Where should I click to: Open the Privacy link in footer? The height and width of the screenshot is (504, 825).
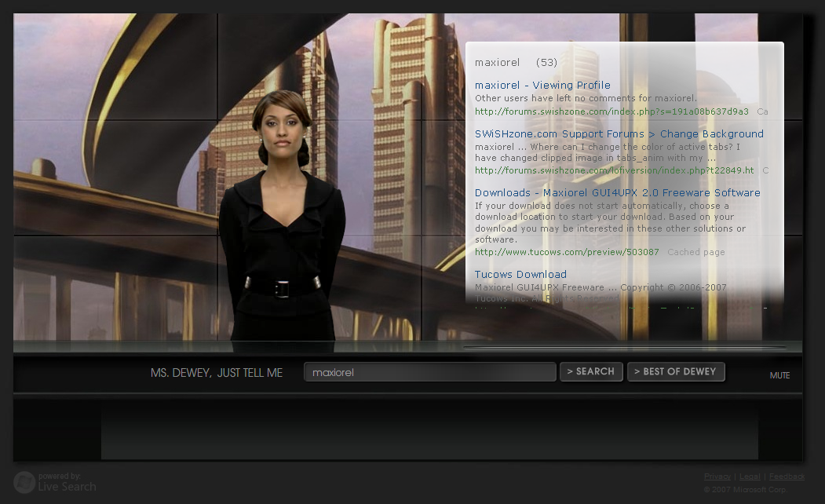tap(717, 476)
